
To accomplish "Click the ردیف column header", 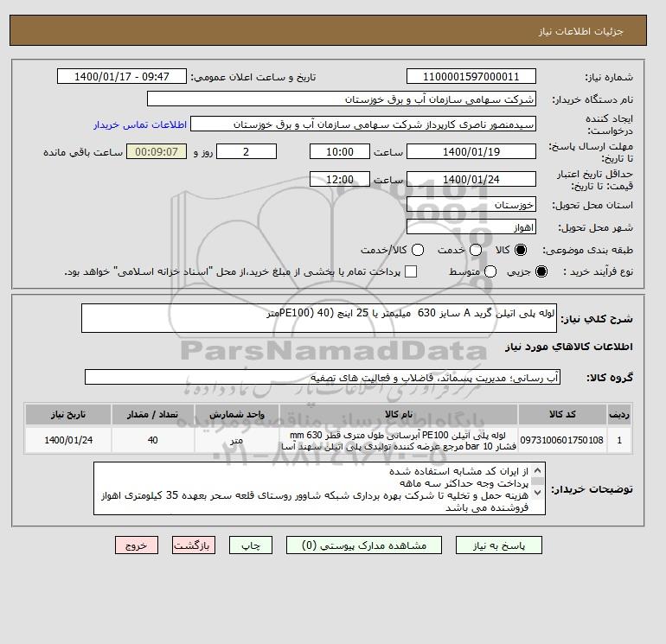I will (x=619, y=414).
